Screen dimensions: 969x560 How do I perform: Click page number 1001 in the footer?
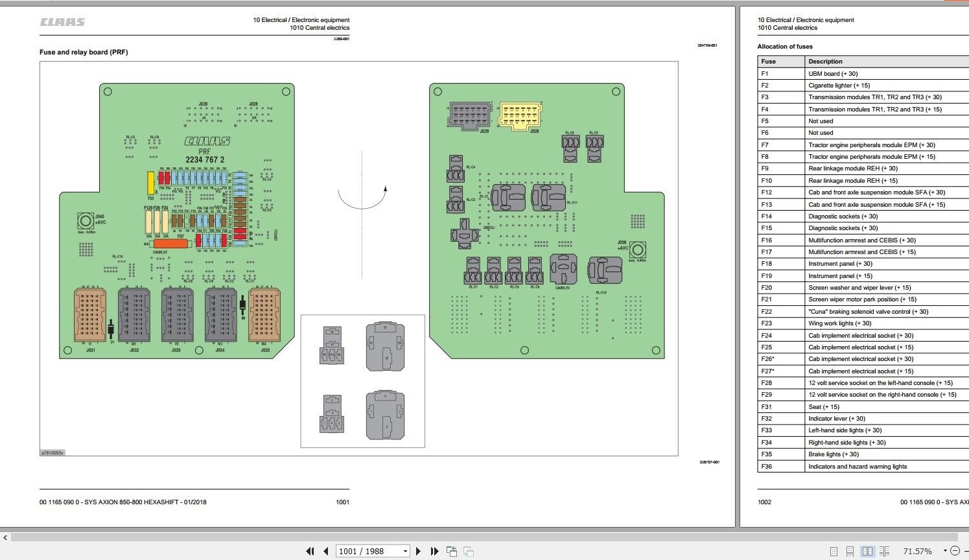[x=343, y=502]
